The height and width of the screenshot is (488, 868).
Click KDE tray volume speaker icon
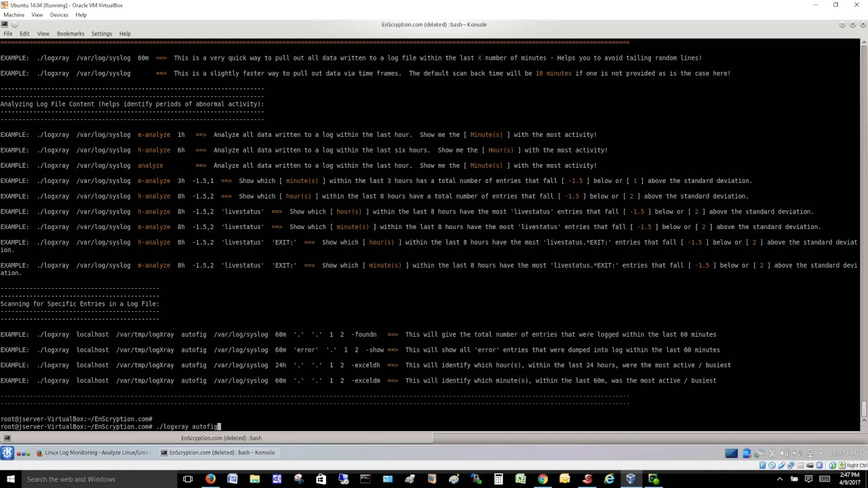click(785, 453)
